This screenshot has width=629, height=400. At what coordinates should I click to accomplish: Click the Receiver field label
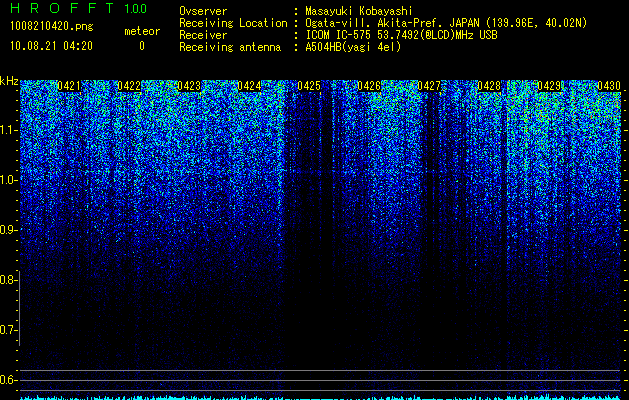[203, 35]
